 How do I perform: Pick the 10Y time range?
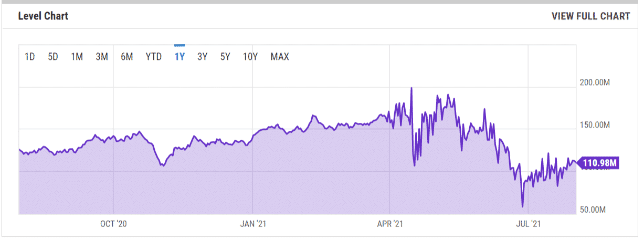250,57
